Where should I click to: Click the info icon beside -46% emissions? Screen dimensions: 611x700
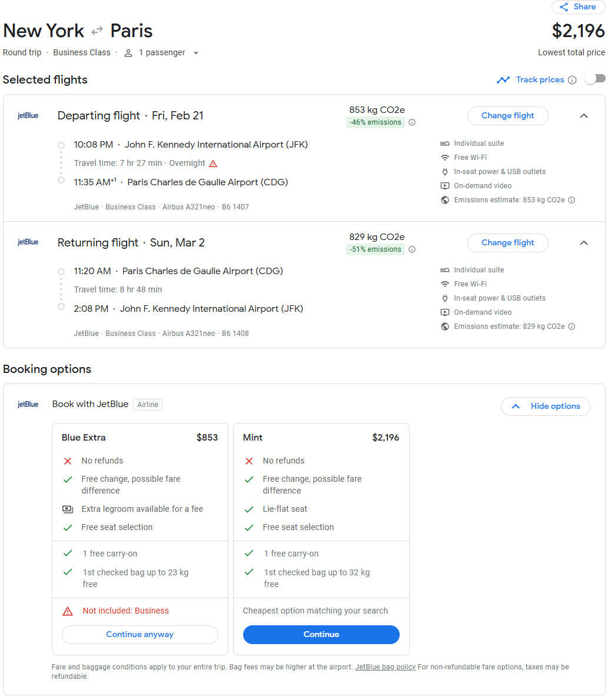coord(412,122)
